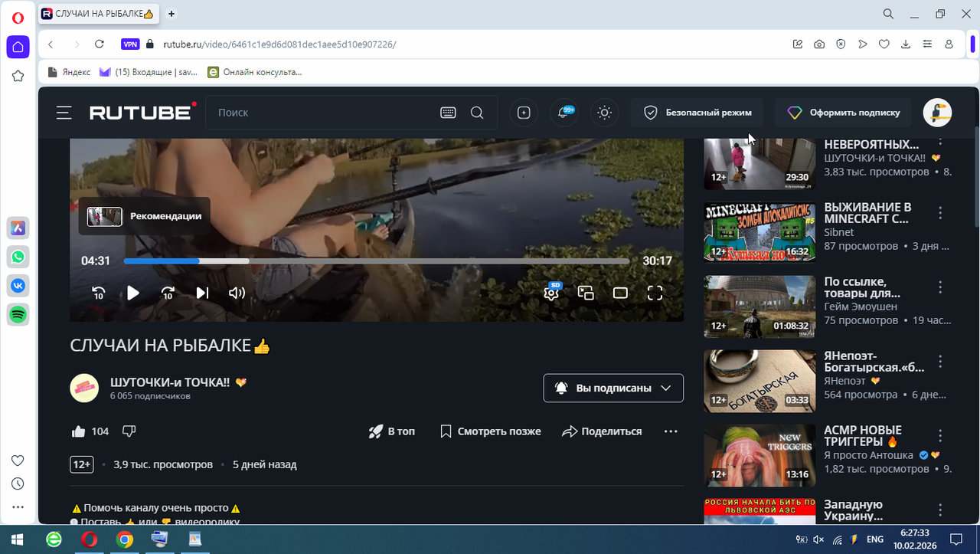The image size is (980, 554).
Task: Like the video with thumbs up
Action: (x=79, y=431)
